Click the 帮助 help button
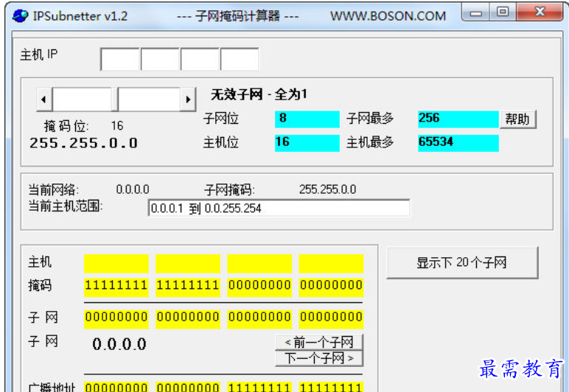This screenshot has width=569, height=392. tap(517, 119)
